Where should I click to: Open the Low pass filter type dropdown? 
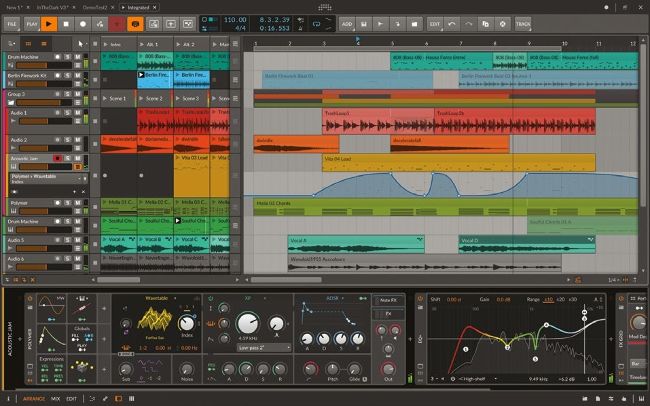pyautogui.click(x=263, y=348)
